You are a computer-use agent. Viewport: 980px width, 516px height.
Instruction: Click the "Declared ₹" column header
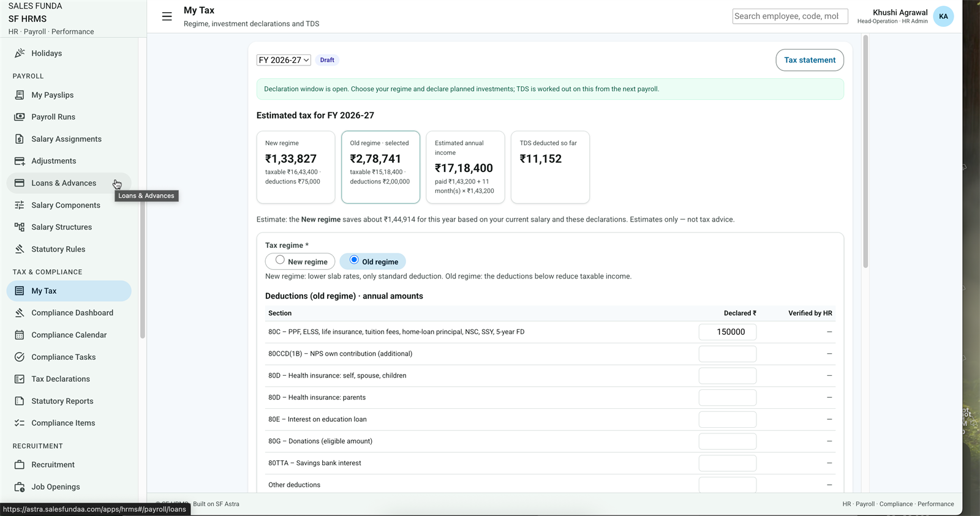[x=740, y=313]
